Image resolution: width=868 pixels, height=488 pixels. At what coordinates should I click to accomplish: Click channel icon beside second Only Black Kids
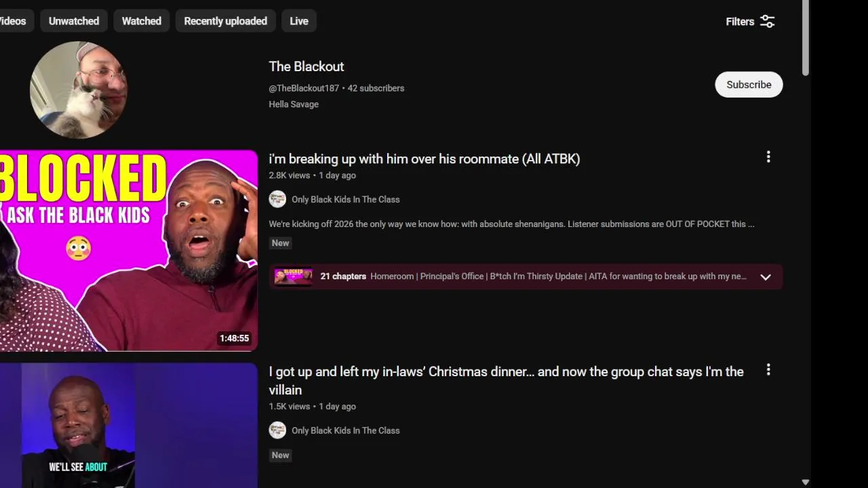point(277,430)
